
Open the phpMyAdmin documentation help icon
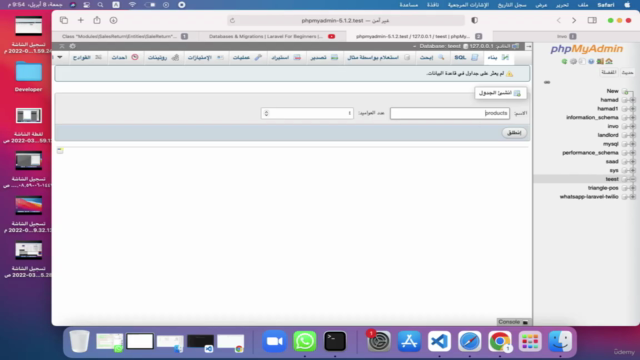tap(591, 61)
